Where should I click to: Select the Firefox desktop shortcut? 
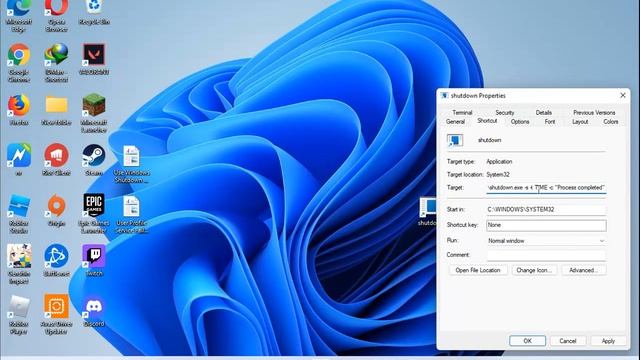point(19,109)
